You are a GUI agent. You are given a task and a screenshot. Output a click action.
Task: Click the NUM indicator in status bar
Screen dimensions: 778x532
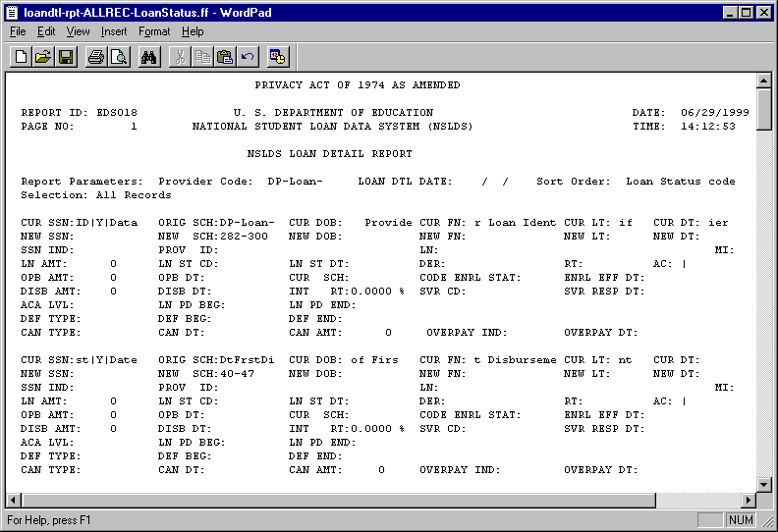point(741,519)
